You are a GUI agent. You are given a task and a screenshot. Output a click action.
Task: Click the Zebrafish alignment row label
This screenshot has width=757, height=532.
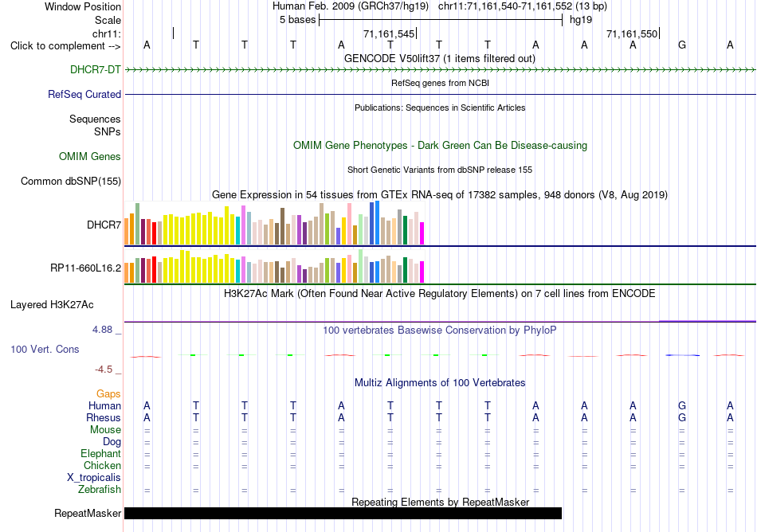point(100,490)
